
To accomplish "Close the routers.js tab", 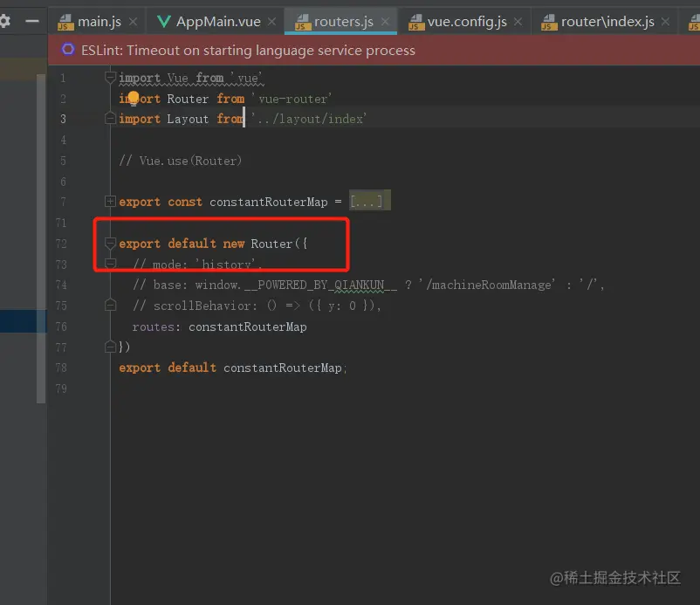I will point(385,22).
